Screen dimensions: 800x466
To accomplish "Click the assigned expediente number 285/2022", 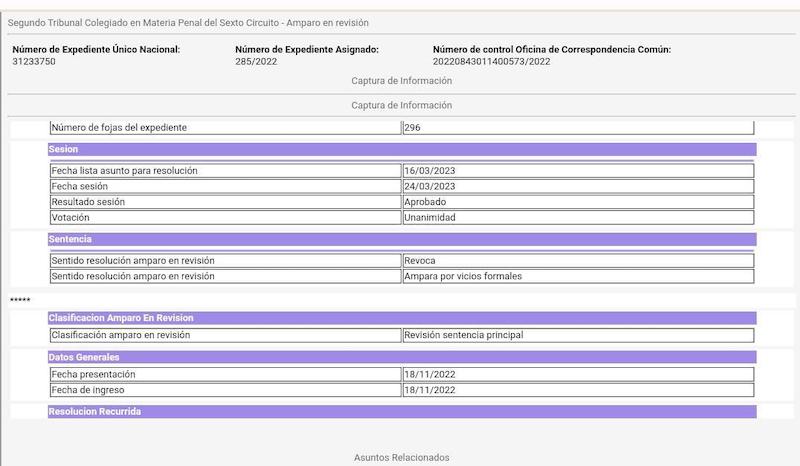I will [x=255, y=61].
